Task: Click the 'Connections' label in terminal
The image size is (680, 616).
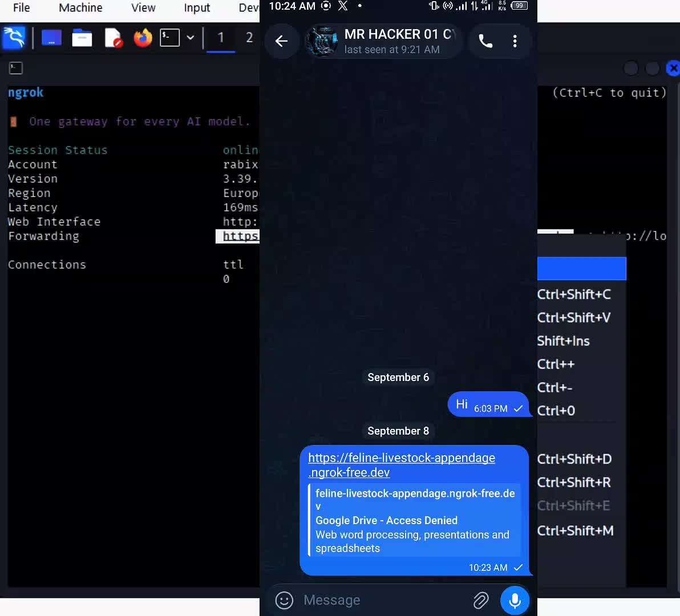Action: (x=47, y=265)
